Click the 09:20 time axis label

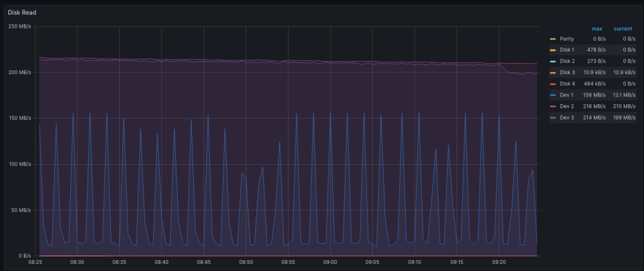point(499,262)
